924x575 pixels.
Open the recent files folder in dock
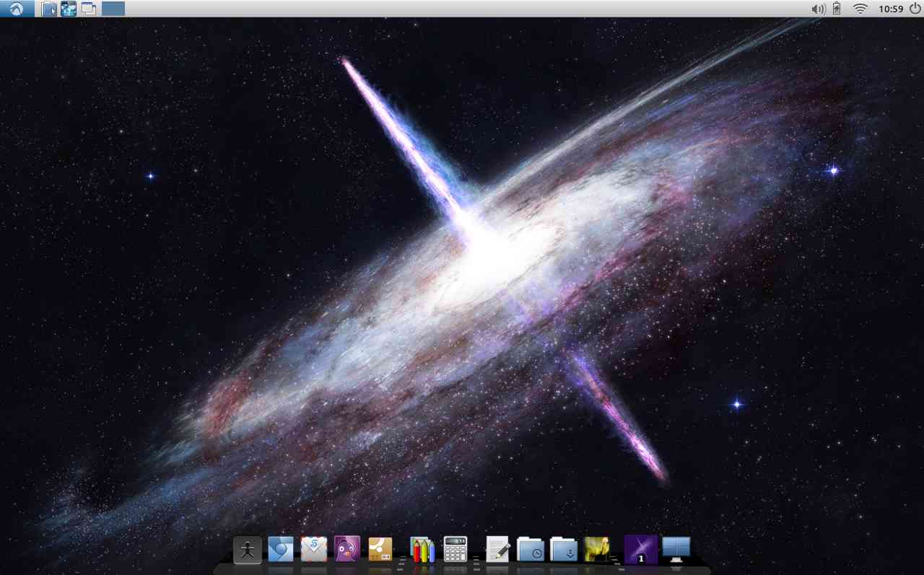531,550
